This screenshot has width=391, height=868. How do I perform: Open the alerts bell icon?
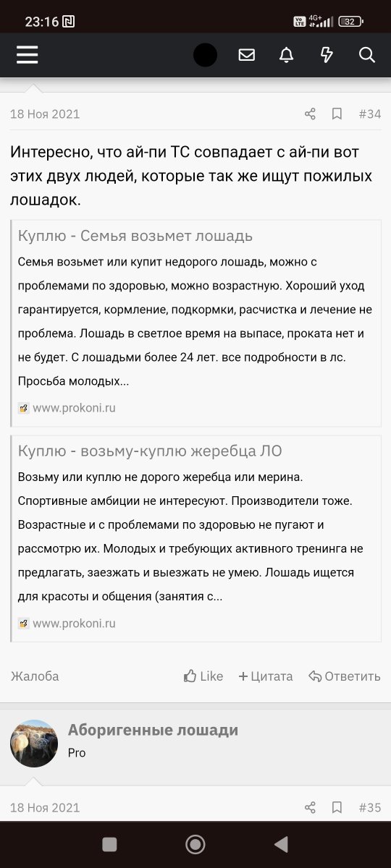[x=287, y=55]
